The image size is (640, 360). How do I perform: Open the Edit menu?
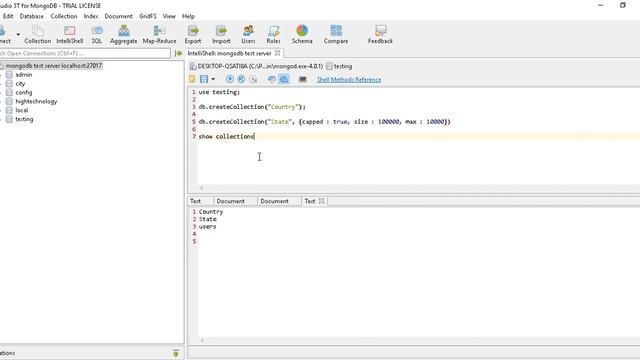8,16
